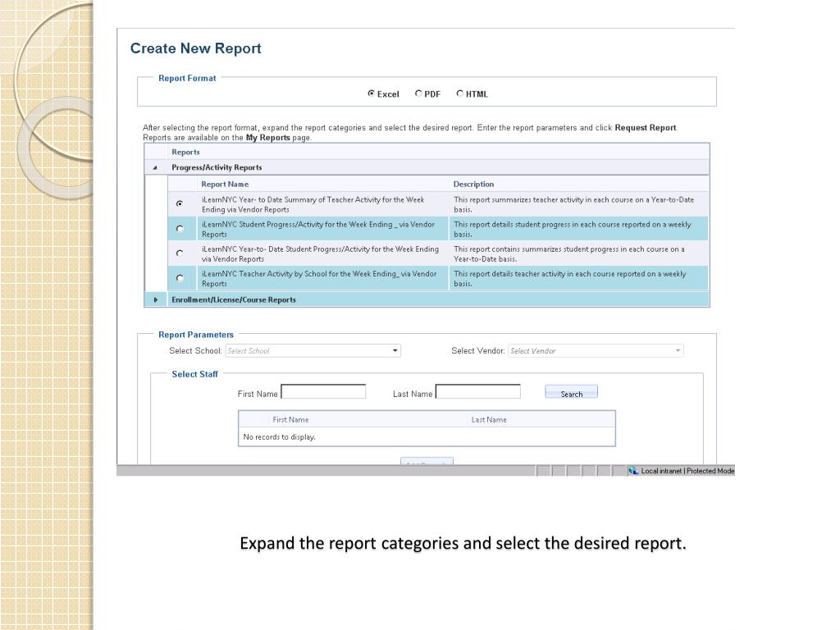Select iLearnNYC Student Progress/Activity weekly report
The width and height of the screenshot is (840, 630).
click(180, 229)
